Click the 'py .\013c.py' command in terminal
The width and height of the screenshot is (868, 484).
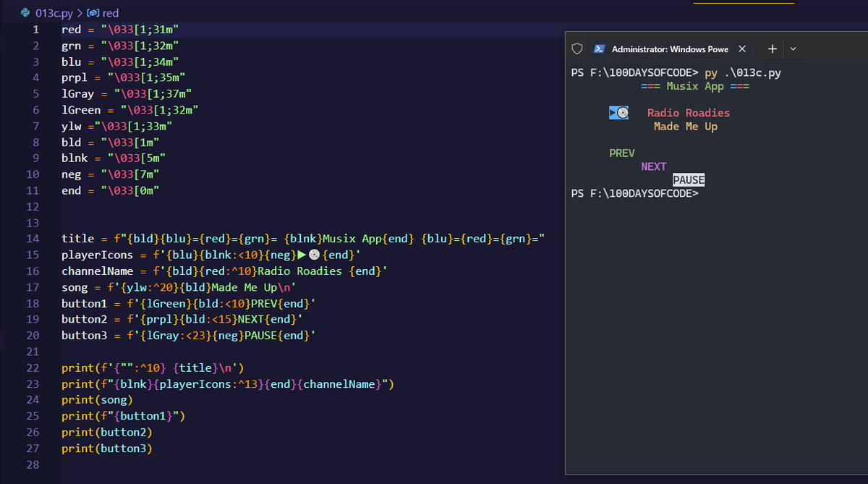point(743,73)
